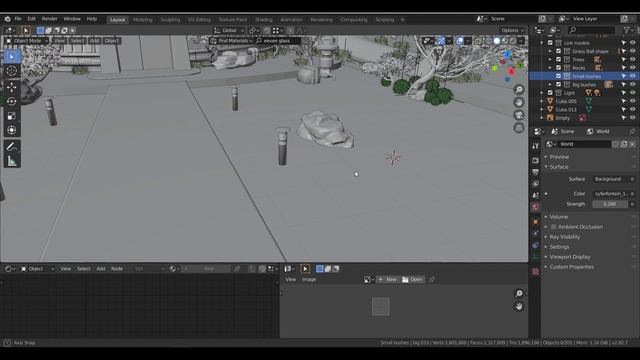Viewport: 640px width, 360px height.
Task: Expand the Trees collection in outliner
Action: [x=550, y=60]
